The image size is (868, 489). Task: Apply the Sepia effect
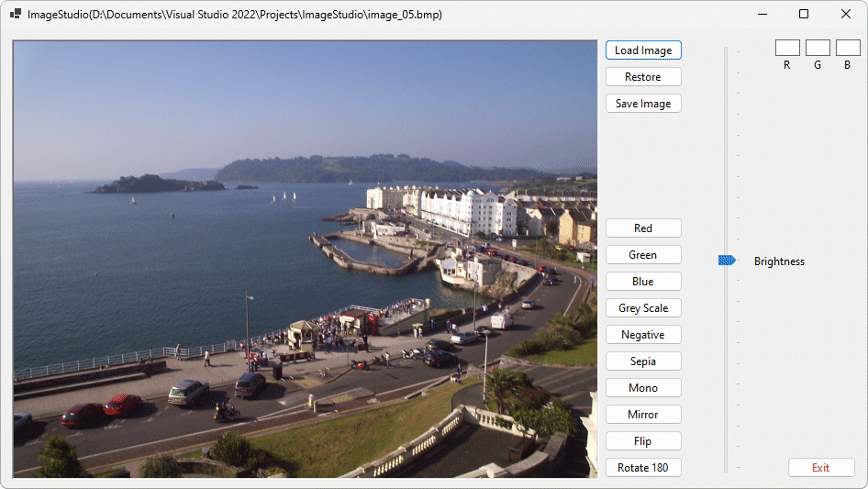click(x=643, y=361)
